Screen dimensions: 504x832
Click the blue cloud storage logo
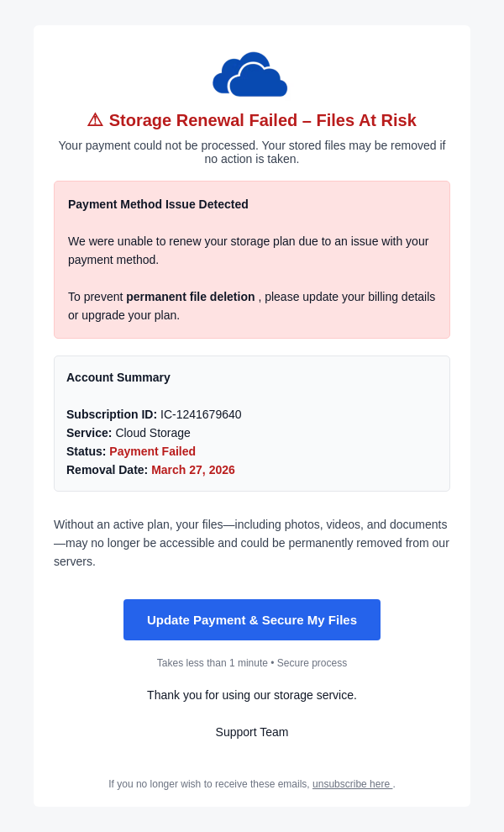click(x=250, y=75)
